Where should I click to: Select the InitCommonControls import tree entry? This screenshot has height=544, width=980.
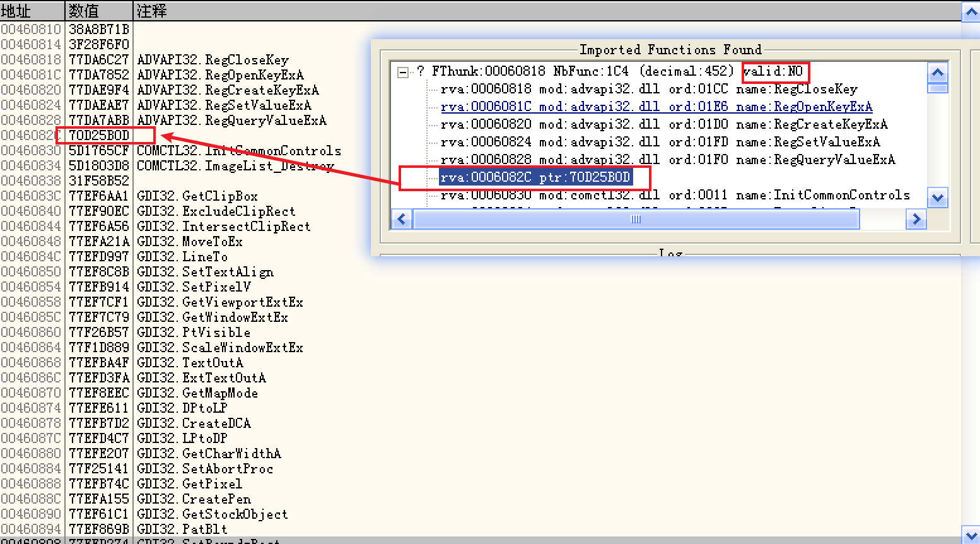click(675, 195)
